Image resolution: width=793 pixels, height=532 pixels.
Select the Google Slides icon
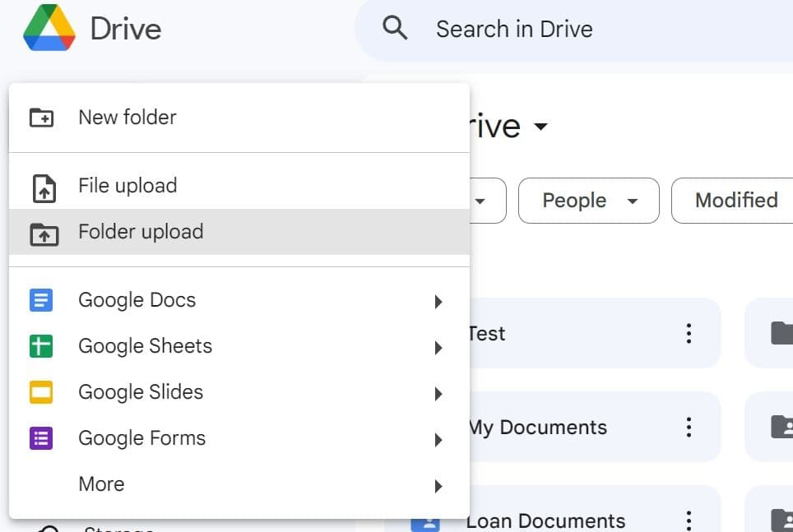pyautogui.click(x=43, y=392)
